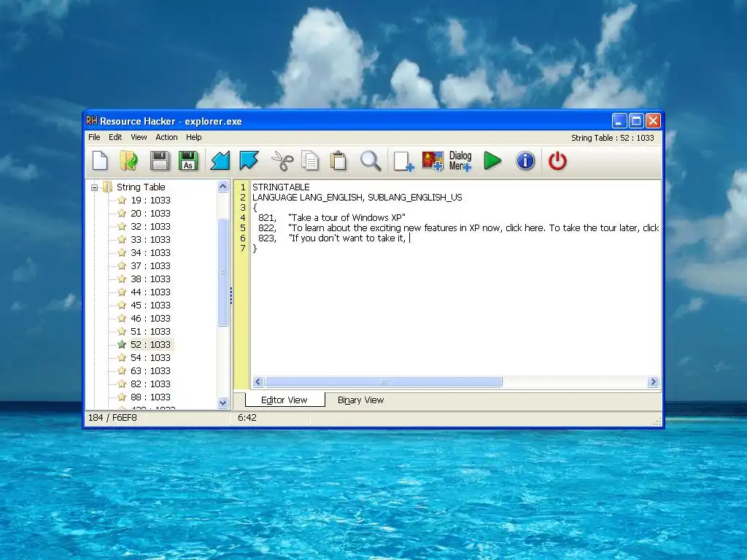
Task: Open the Action menu
Action: coord(166,137)
